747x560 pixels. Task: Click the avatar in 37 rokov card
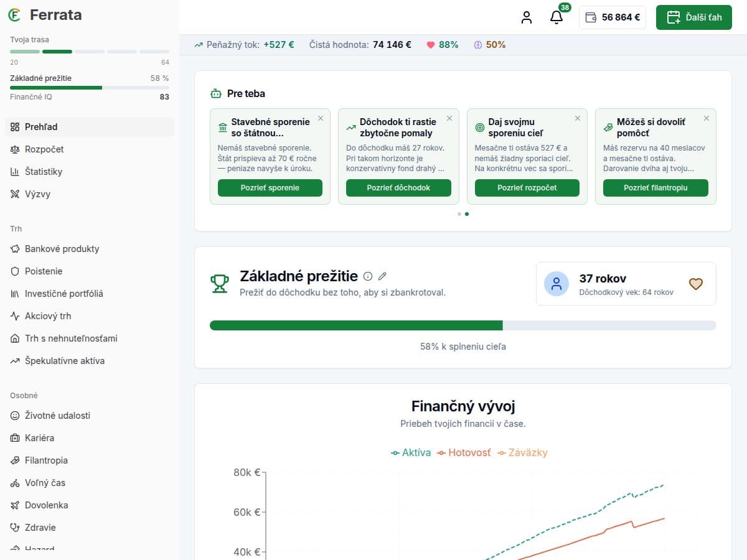click(x=557, y=284)
